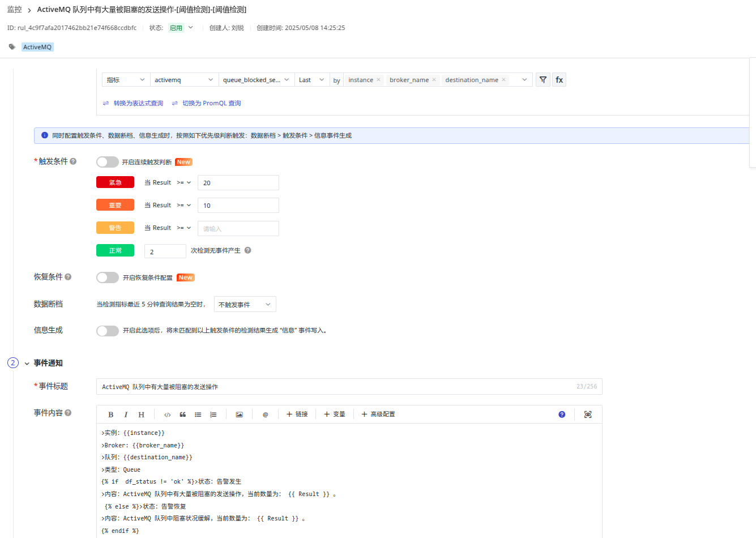Open 状态 启用 status dropdown
This screenshot has width=756, height=538.
click(181, 28)
